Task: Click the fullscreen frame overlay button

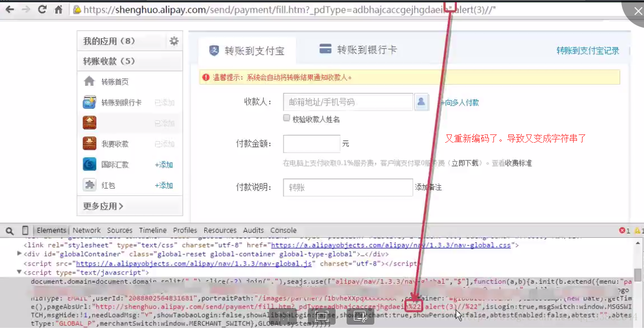Action: 322,316
